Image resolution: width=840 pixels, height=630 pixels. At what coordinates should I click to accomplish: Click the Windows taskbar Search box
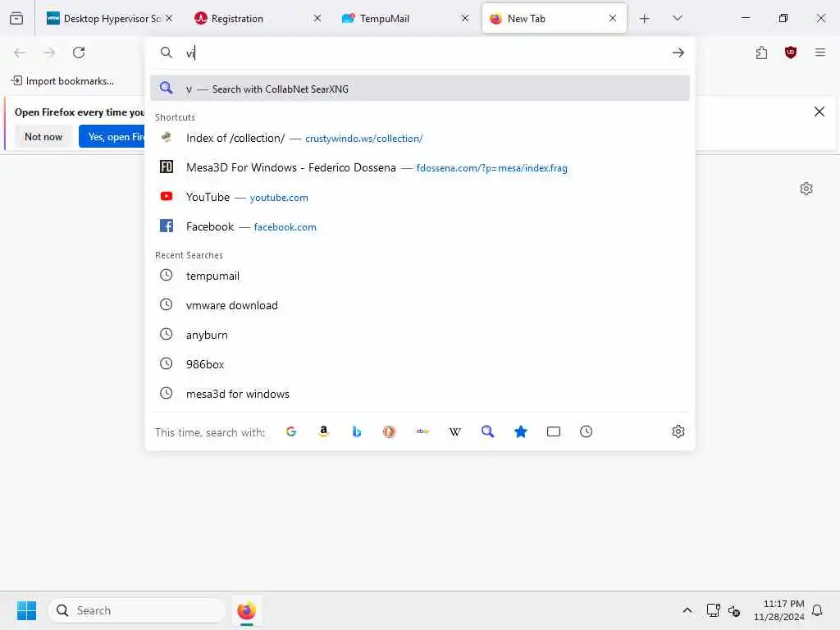click(x=137, y=610)
